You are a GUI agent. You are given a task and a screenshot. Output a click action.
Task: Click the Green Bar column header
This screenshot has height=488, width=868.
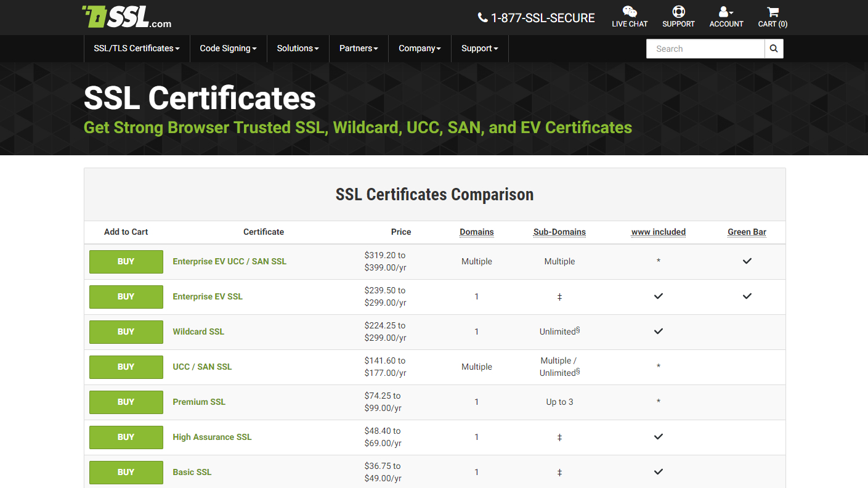click(x=747, y=232)
